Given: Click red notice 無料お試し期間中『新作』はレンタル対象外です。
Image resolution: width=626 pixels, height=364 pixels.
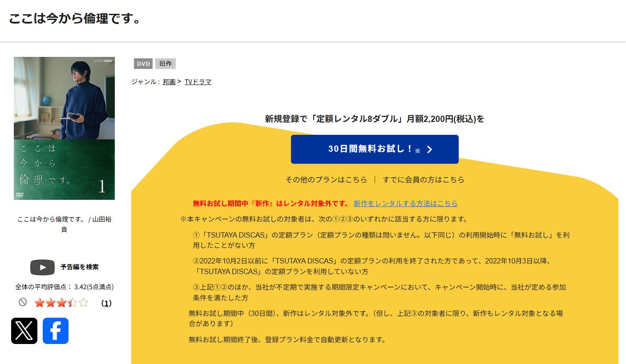Looking at the screenshot, I should [271, 203].
